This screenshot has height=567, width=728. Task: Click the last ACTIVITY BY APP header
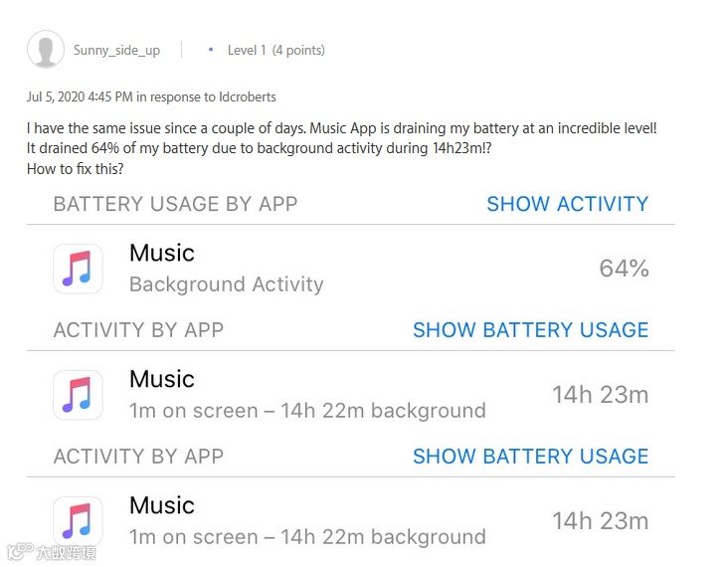tap(138, 457)
